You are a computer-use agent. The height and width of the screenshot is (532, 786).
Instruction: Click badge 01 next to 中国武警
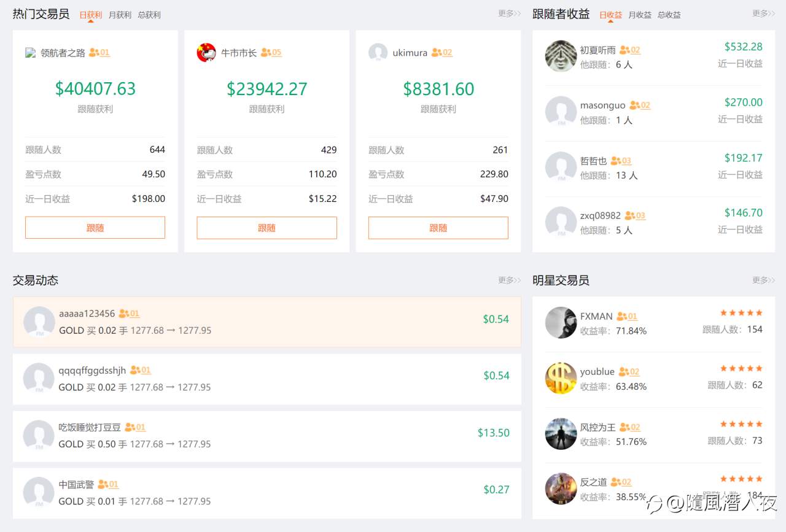108,484
